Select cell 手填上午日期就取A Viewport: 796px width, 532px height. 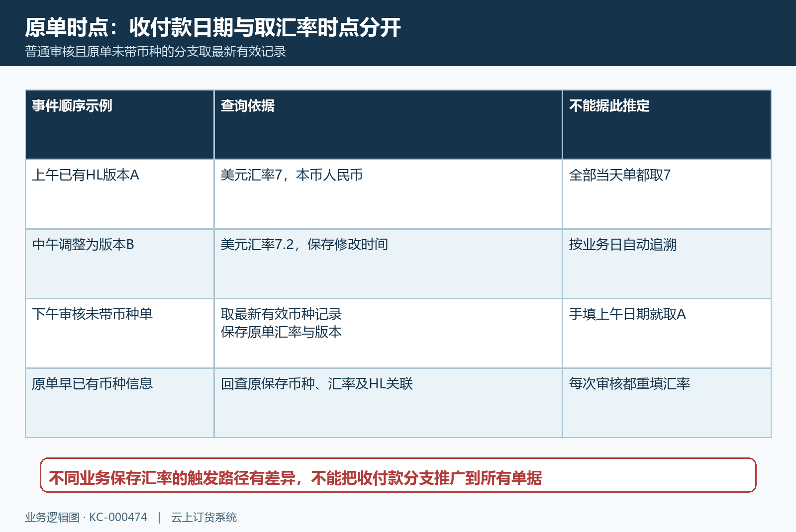(667, 334)
